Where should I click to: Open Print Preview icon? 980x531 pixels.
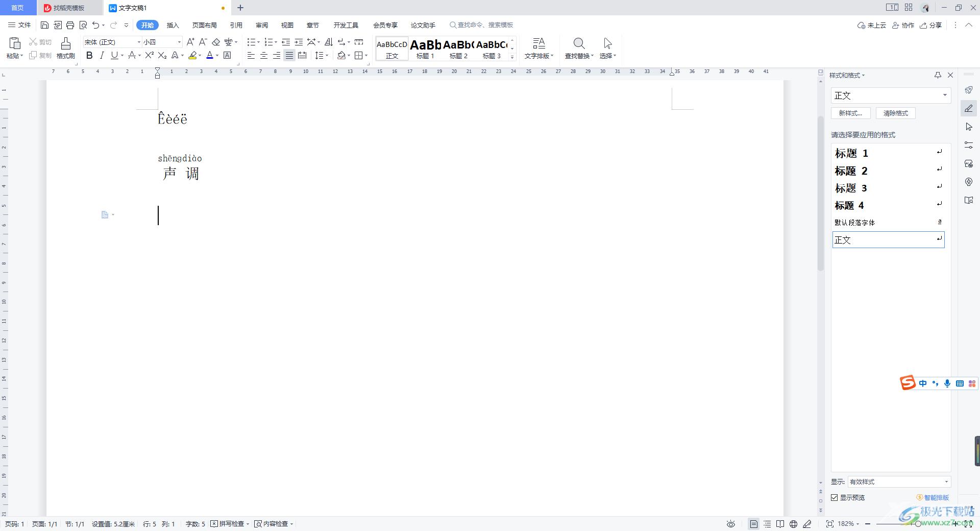click(x=83, y=25)
